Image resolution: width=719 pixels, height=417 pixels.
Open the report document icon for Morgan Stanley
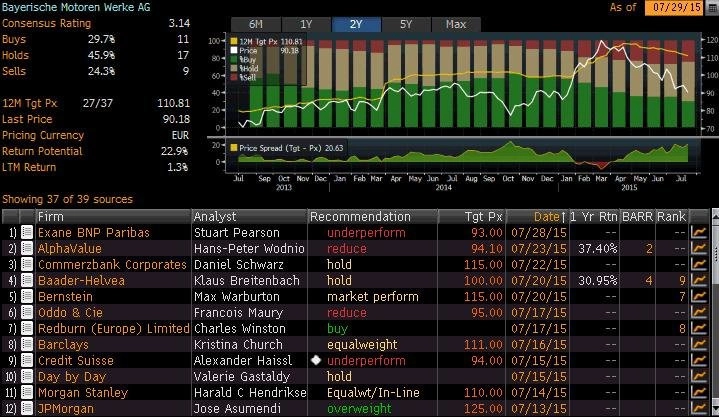(27, 393)
